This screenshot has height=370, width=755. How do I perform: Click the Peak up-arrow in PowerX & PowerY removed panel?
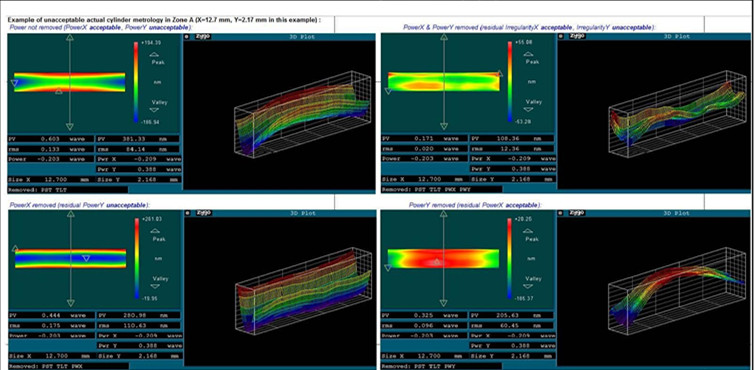(x=529, y=55)
